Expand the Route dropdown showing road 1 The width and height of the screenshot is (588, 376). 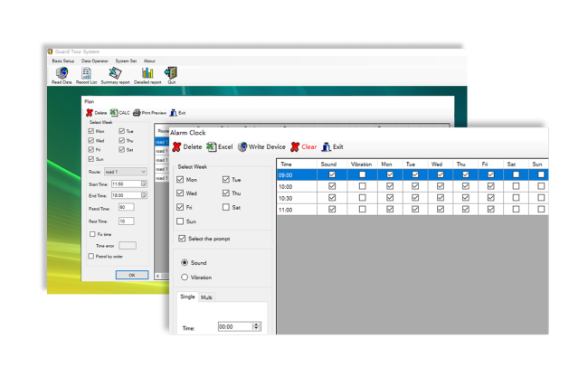point(143,172)
